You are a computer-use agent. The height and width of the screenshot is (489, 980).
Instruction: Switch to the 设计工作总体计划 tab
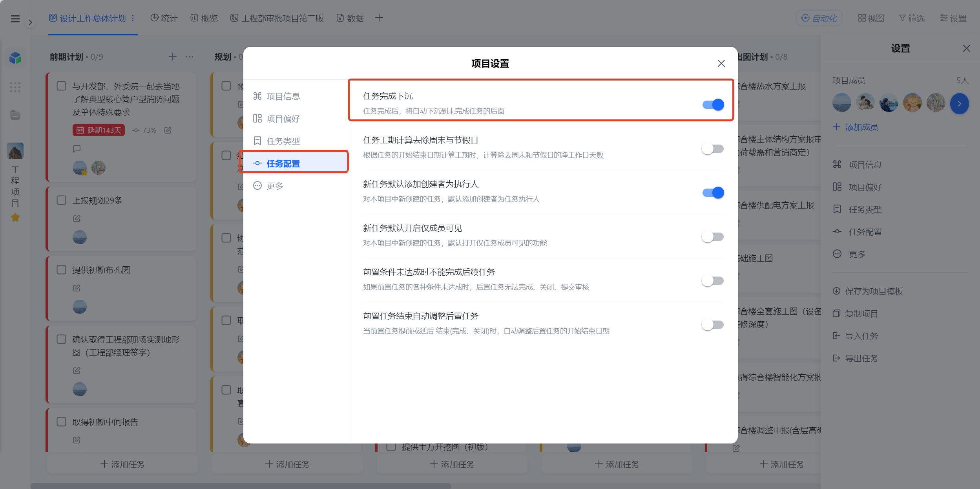click(88, 18)
